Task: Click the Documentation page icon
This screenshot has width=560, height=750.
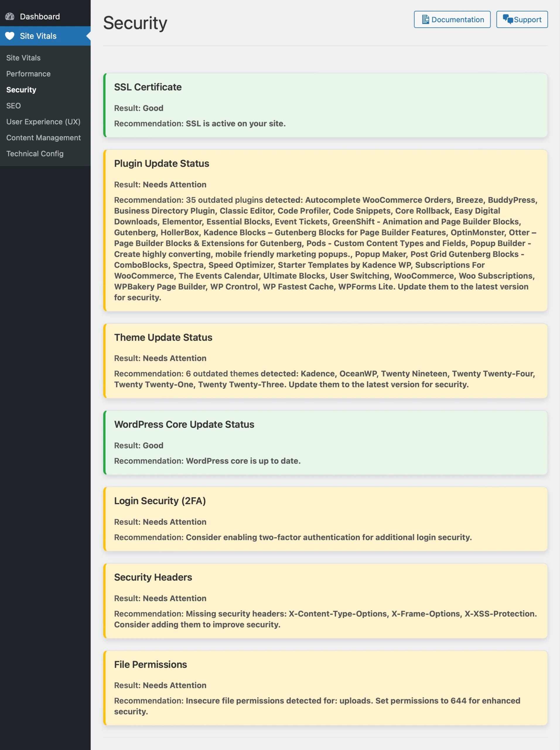Action: (426, 19)
